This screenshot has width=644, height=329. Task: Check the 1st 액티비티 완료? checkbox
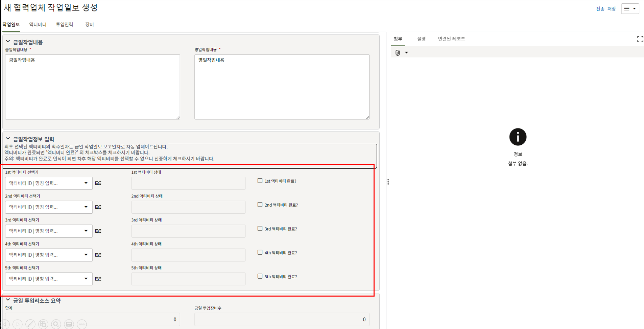(x=260, y=181)
